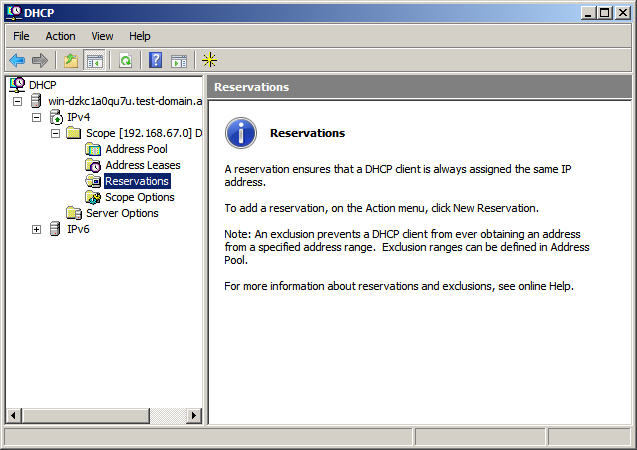Maximize the DHCP window

click(604, 13)
